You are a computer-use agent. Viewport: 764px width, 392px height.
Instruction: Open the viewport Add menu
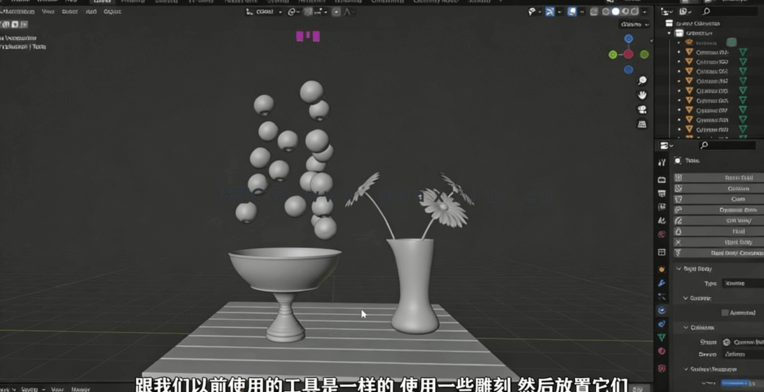[x=91, y=12]
